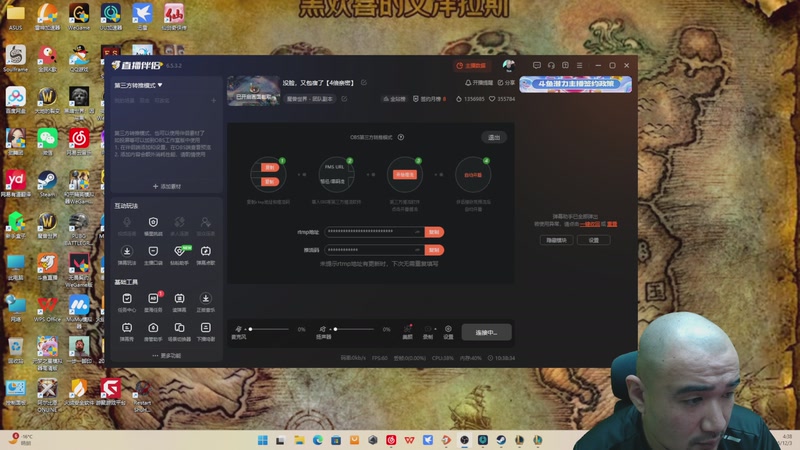Edit the stream title pencil icon
Image resolution: width=800 pixels, height=450 pixels.
[x=364, y=83]
